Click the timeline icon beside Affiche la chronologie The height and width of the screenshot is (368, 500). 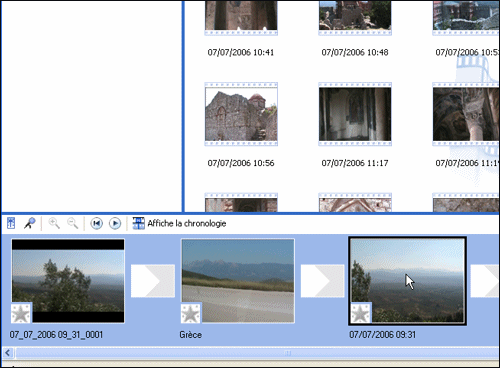139,223
